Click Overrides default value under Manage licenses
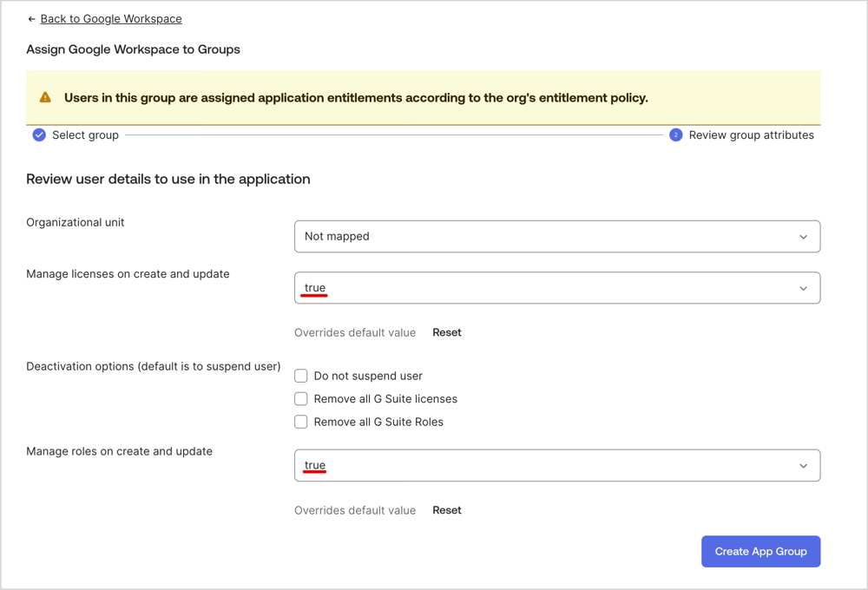Viewport: 868px width, 590px height. (x=355, y=332)
